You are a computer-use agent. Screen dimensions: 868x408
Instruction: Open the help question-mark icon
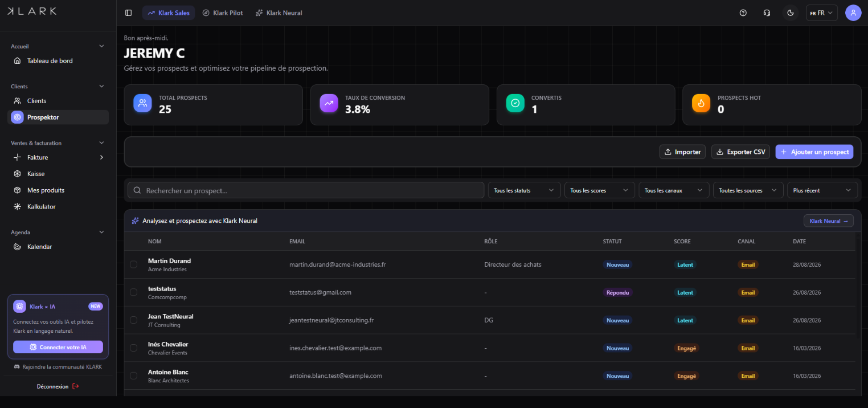click(x=743, y=13)
